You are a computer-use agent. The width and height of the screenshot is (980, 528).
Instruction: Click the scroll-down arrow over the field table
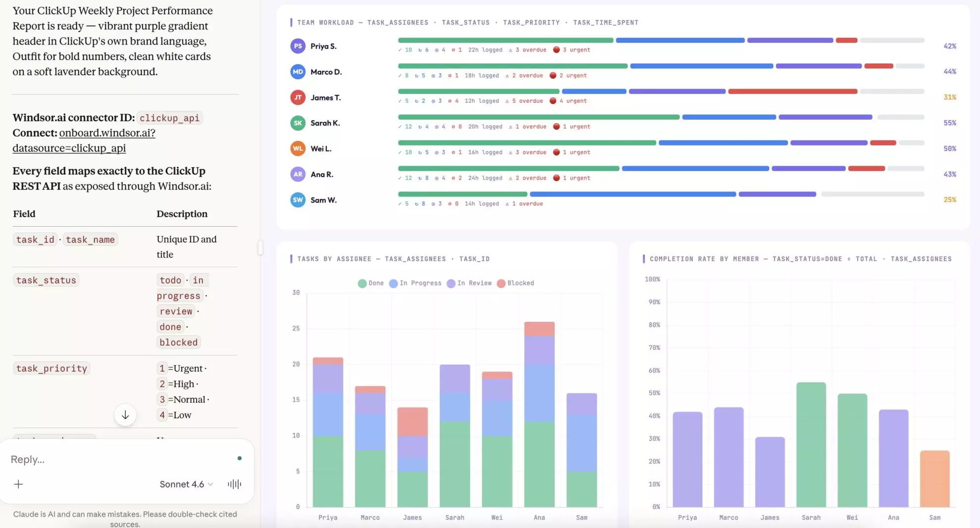[x=125, y=415]
